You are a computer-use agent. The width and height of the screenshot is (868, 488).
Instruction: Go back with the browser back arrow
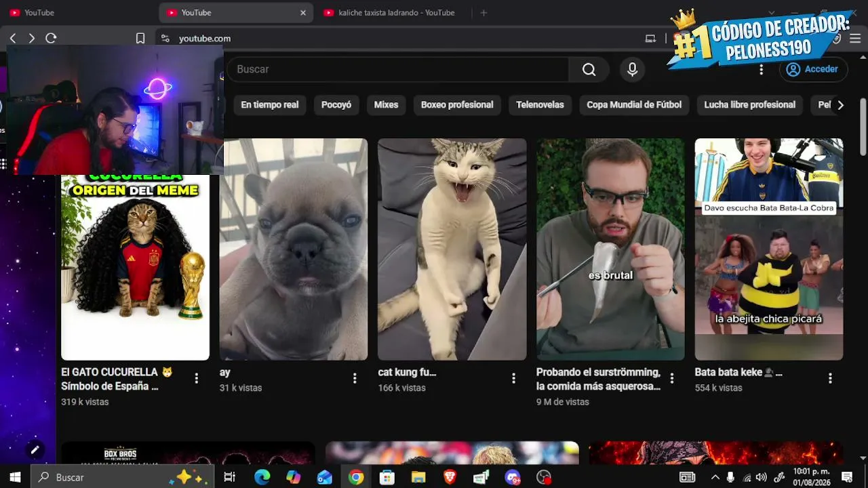tap(13, 39)
